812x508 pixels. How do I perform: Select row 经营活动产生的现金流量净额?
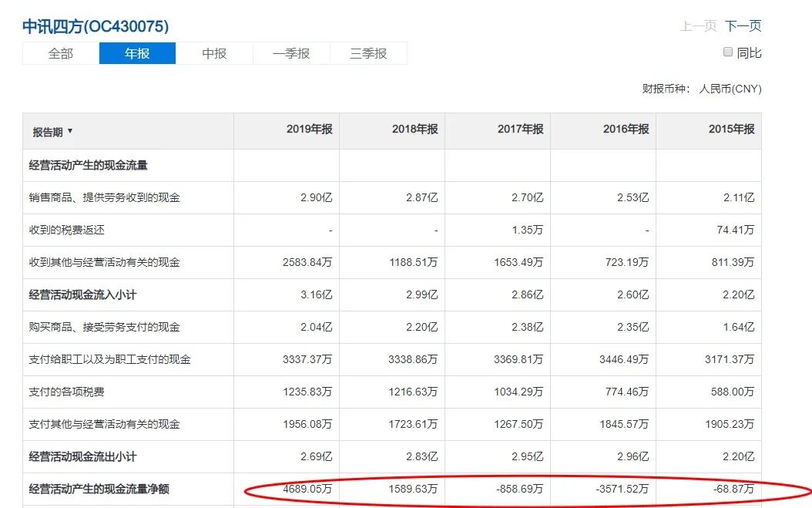[x=392, y=489]
